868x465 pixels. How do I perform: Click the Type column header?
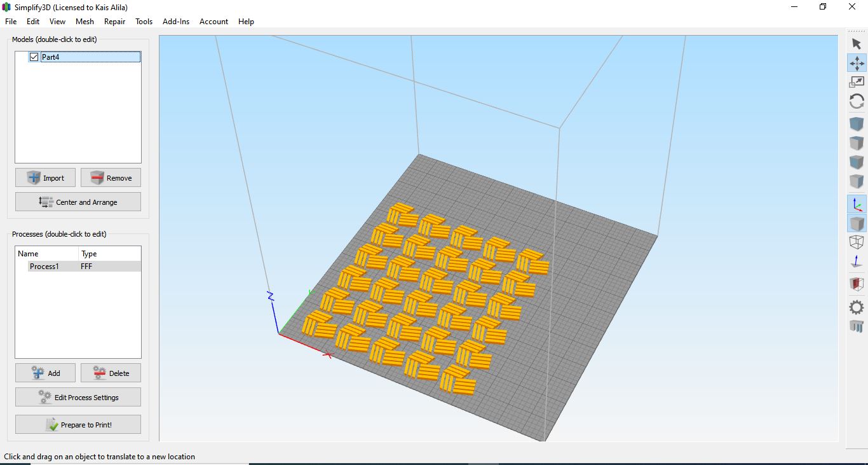pyautogui.click(x=109, y=253)
